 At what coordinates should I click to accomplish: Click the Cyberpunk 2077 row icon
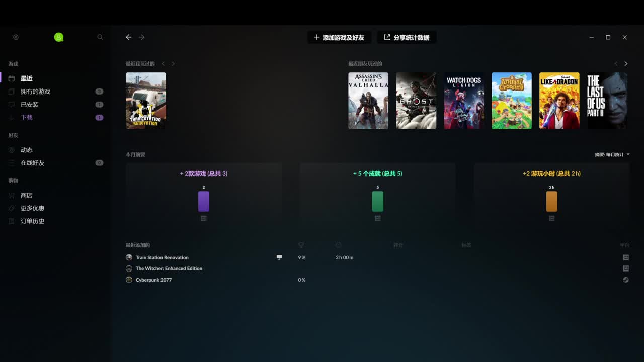[x=129, y=280]
